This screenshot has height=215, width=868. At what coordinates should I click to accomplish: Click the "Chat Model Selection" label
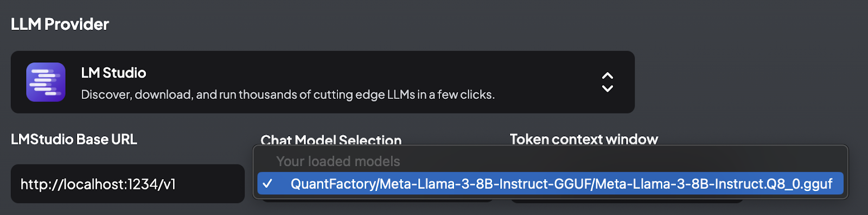[331, 140]
